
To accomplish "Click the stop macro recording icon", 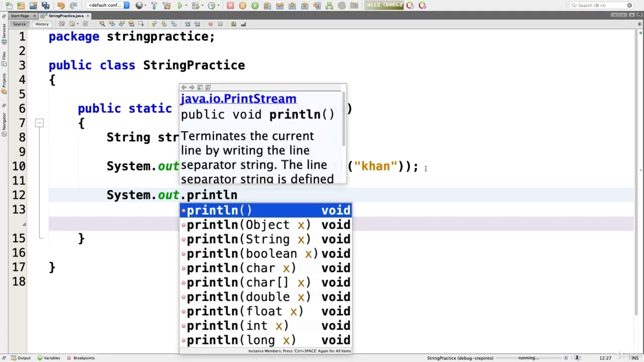I will click(220, 24).
